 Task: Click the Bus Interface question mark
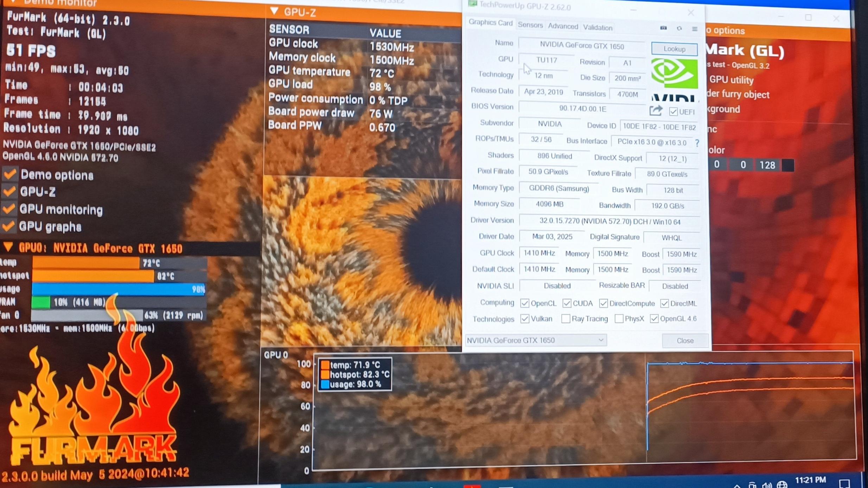[697, 143]
